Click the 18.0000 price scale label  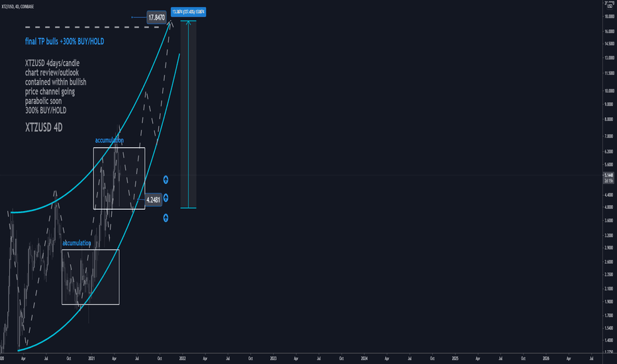pos(609,17)
